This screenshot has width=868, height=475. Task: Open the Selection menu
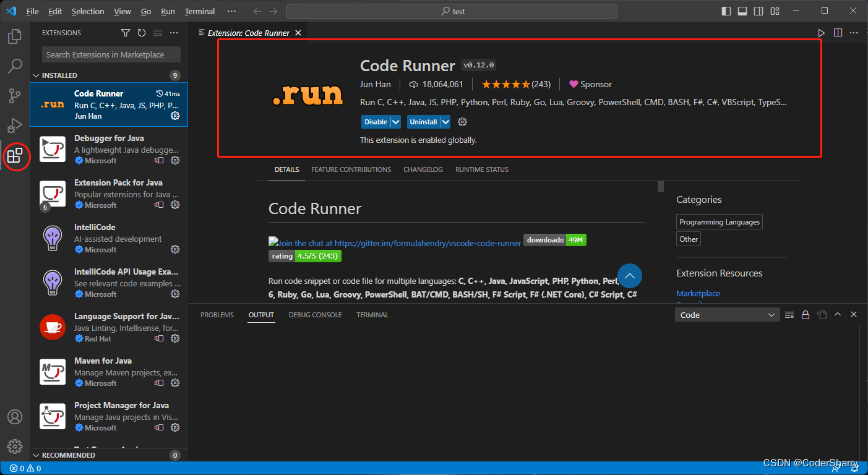[88, 11]
